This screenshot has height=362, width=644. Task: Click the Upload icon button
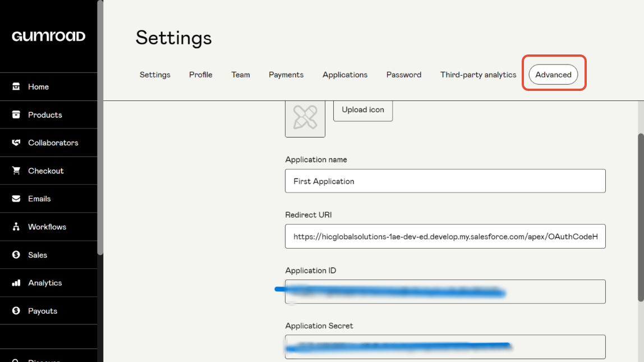363,110
